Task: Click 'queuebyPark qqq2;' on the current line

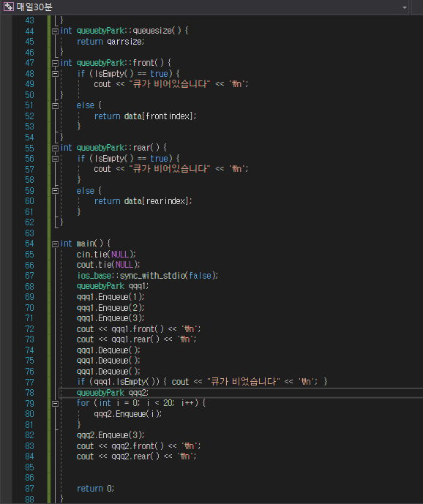Action: pyautogui.click(x=113, y=393)
